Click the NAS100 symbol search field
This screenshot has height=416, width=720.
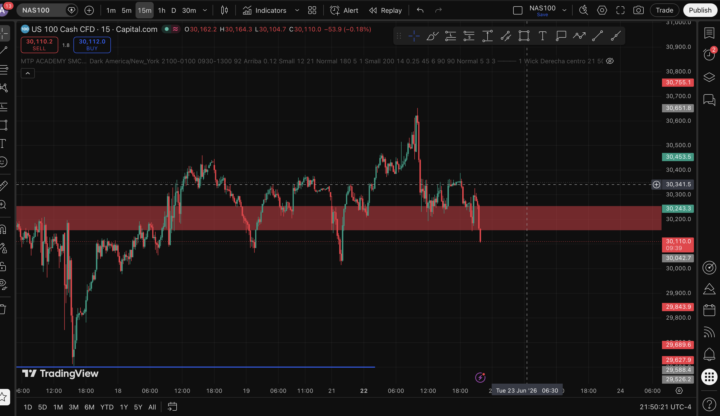[x=42, y=10]
